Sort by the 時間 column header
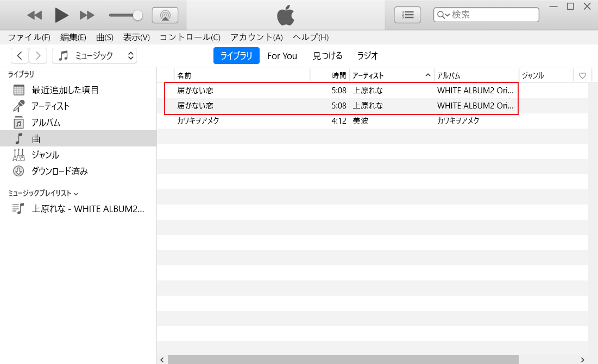Screen dimensions: 598x364 [x=330, y=75]
